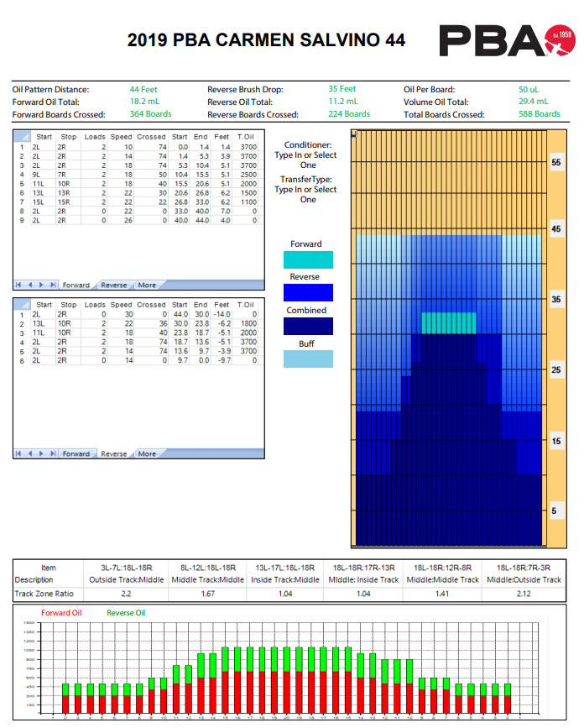Select Reverse tab in the upper table
This screenshot has width=584, height=728.
(113, 285)
